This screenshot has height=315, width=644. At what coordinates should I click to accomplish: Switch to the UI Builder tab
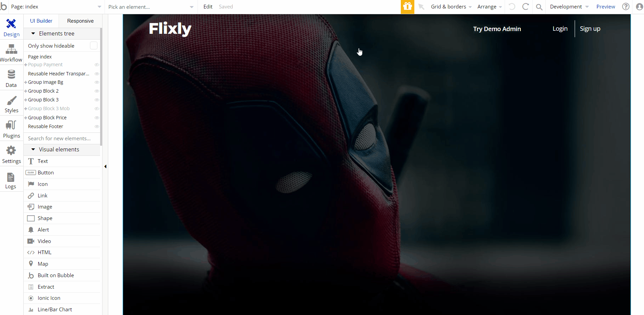41,21
